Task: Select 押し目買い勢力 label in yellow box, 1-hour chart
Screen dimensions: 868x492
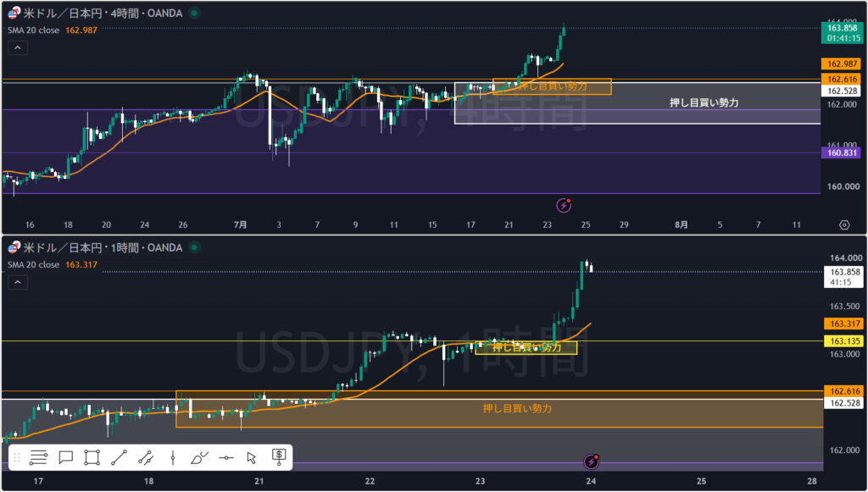Action: click(526, 347)
